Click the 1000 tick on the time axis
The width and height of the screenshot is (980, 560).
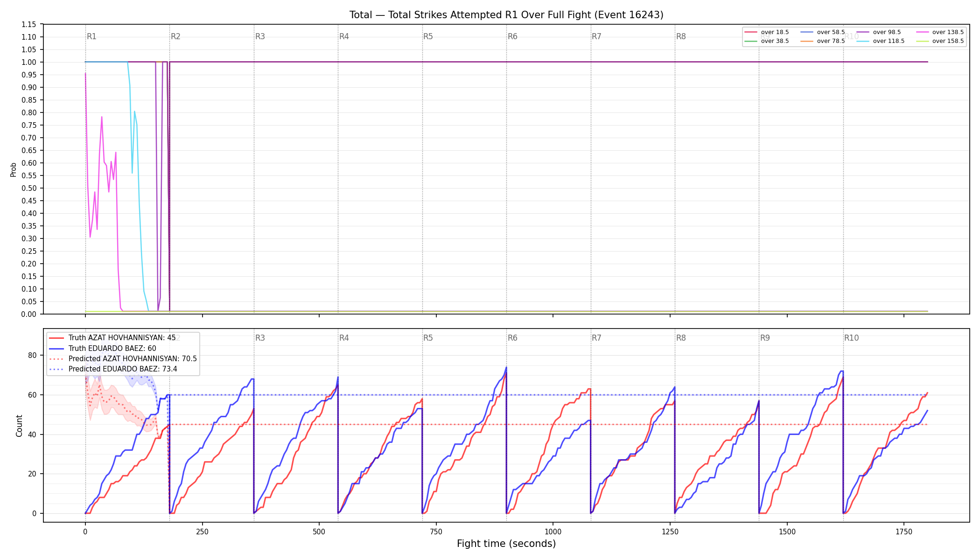pyautogui.click(x=553, y=531)
